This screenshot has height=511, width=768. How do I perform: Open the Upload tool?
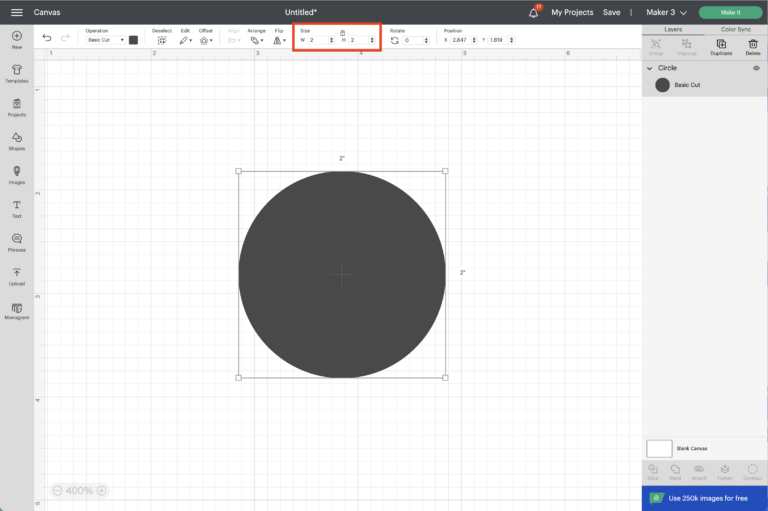pyautogui.click(x=17, y=276)
